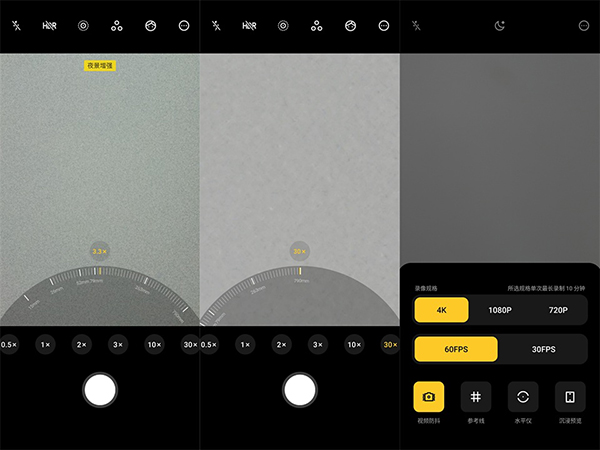Toggle the flash icon in left camera panel

[x=16, y=26]
